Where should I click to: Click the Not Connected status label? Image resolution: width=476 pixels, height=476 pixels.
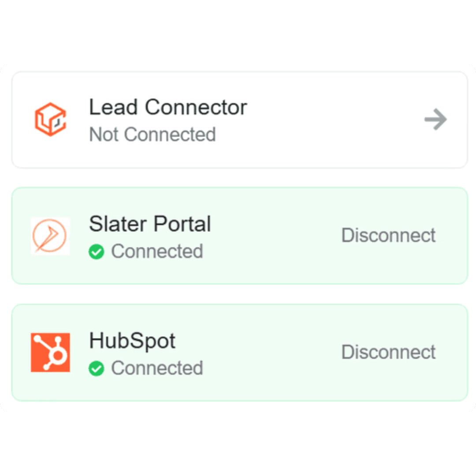coord(152,134)
